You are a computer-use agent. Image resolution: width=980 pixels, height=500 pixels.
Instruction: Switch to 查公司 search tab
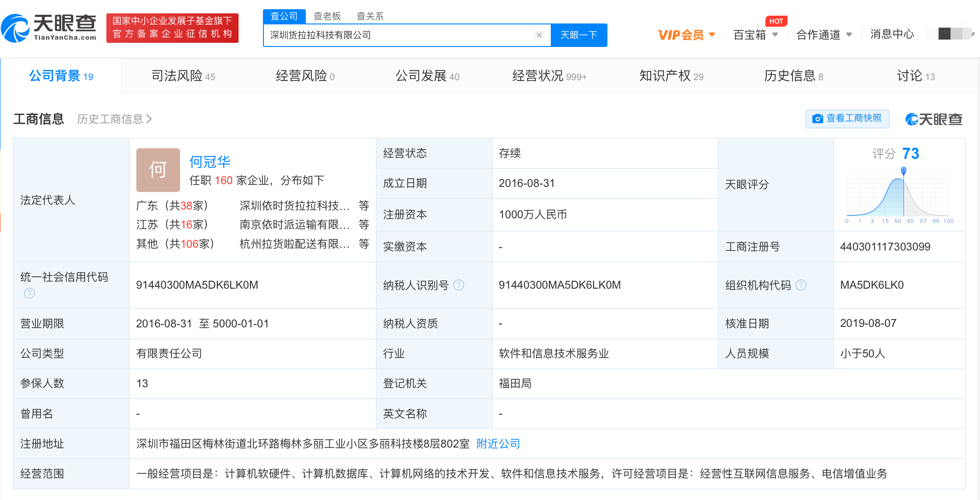(x=284, y=17)
